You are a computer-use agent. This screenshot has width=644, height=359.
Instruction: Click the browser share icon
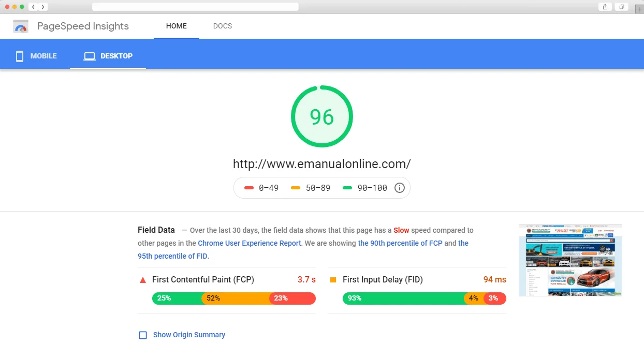pyautogui.click(x=605, y=7)
